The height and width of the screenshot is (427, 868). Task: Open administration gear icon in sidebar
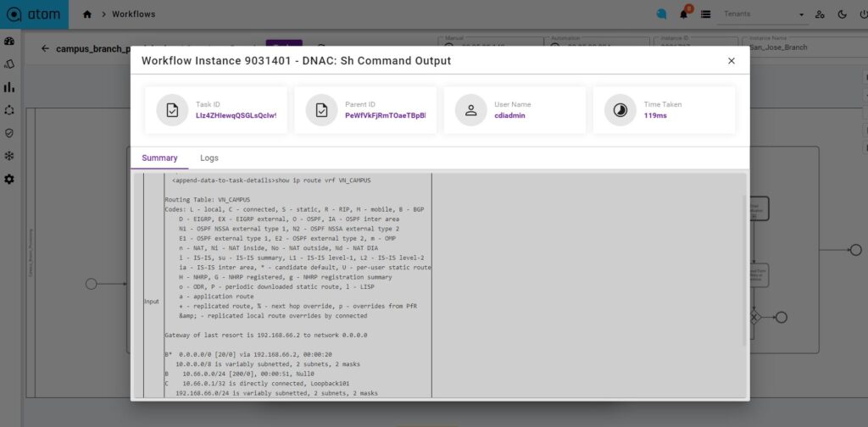(8, 180)
